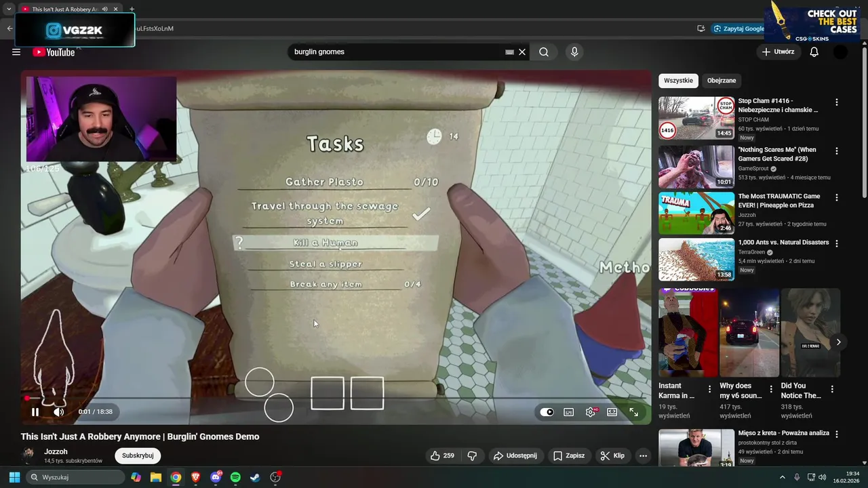Open the Windows Start menu
The image size is (868, 488).
tap(14, 477)
